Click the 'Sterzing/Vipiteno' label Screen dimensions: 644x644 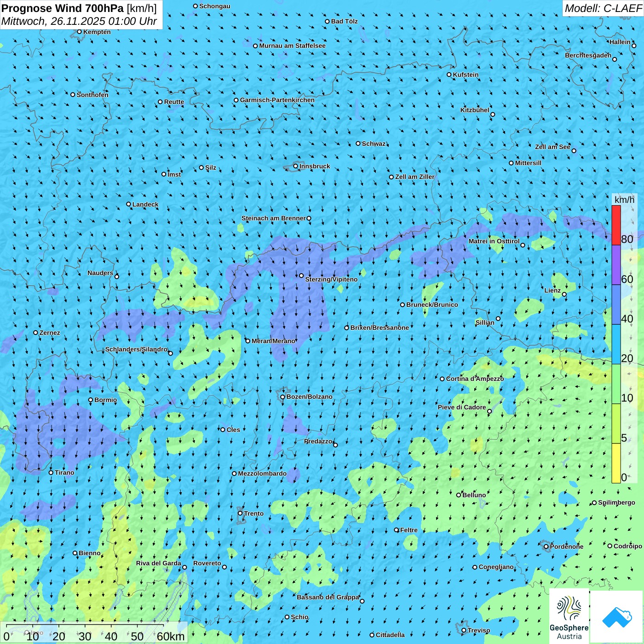(x=331, y=279)
